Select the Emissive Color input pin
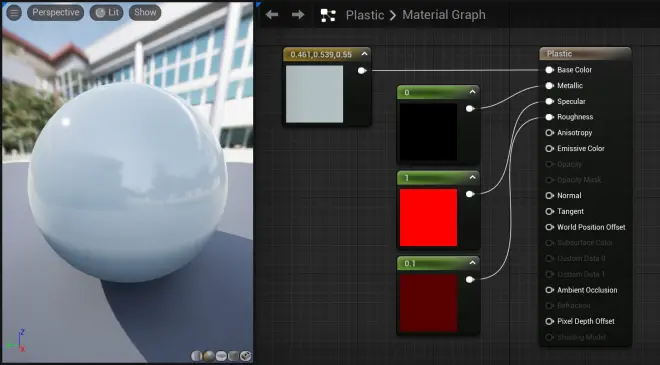The height and width of the screenshot is (365, 660). click(x=549, y=148)
